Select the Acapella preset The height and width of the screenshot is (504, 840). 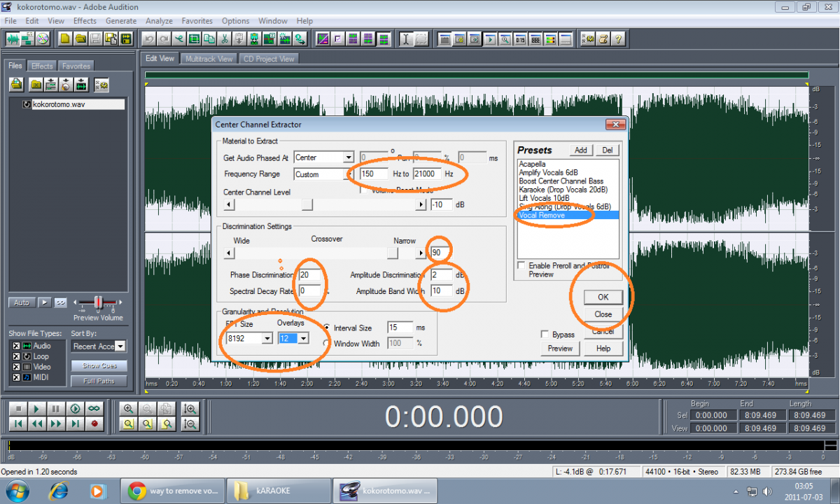pos(532,164)
